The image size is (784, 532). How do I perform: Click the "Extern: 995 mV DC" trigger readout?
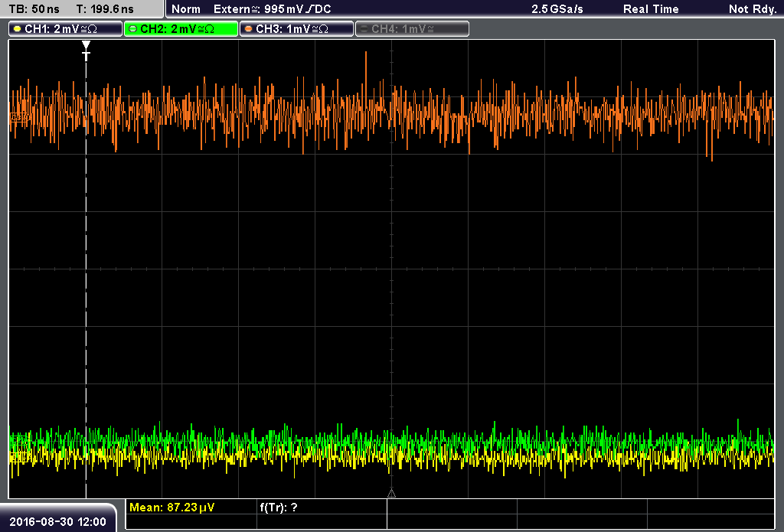tap(273, 9)
